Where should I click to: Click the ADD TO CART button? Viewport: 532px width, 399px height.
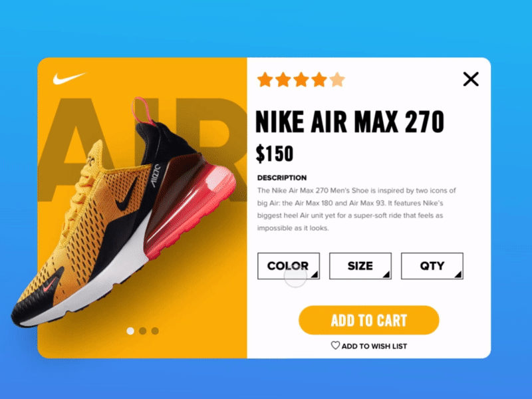click(x=369, y=321)
